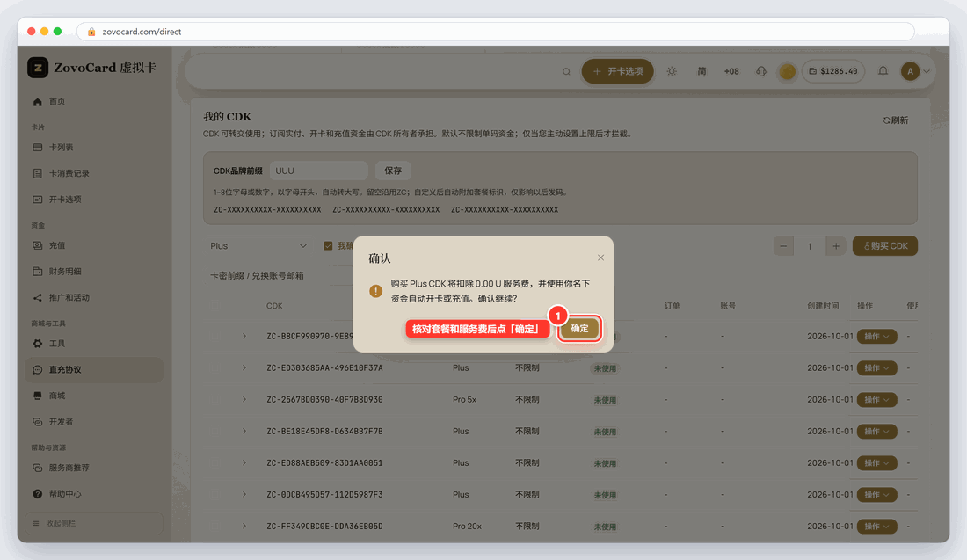Click the lock icon in address bar
This screenshot has height=560, width=967.
coord(91,32)
